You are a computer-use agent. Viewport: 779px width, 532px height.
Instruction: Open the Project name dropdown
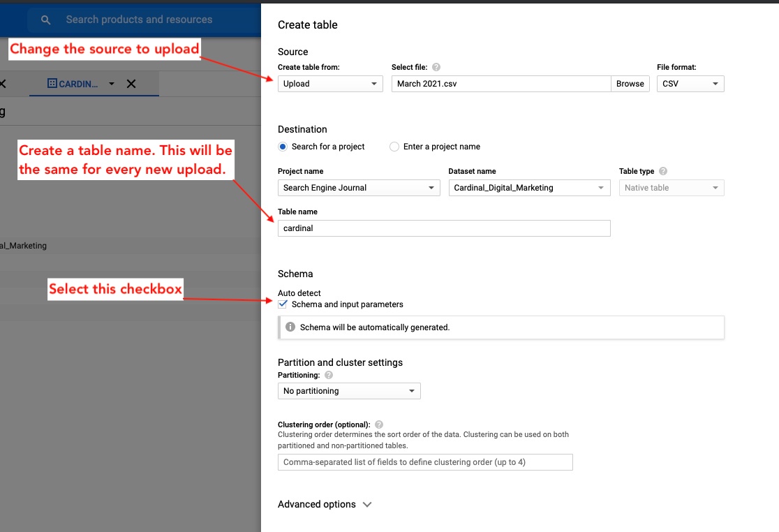(x=359, y=188)
